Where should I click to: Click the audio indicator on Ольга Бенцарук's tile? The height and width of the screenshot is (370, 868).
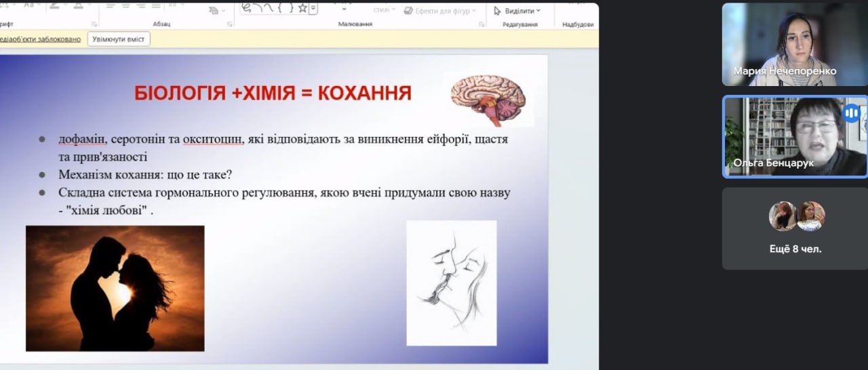(851, 112)
